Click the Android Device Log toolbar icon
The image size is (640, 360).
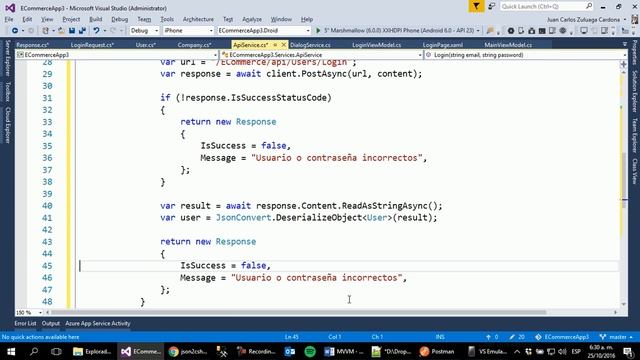point(552,31)
